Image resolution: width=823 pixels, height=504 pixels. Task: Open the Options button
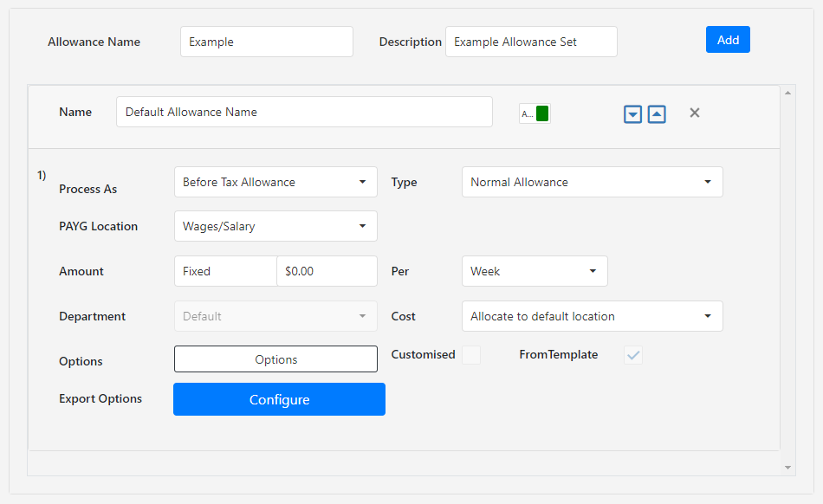point(275,359)
